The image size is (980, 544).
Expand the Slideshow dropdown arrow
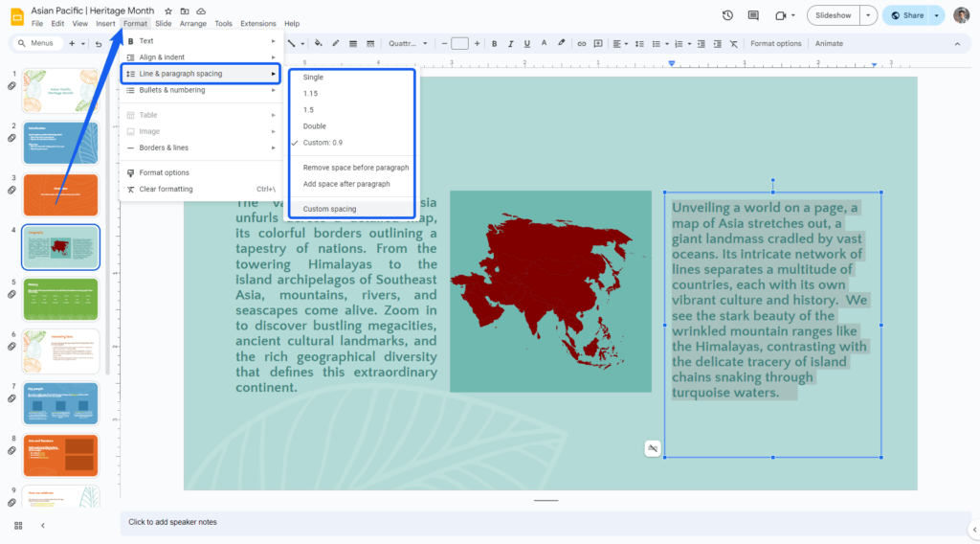867,15
